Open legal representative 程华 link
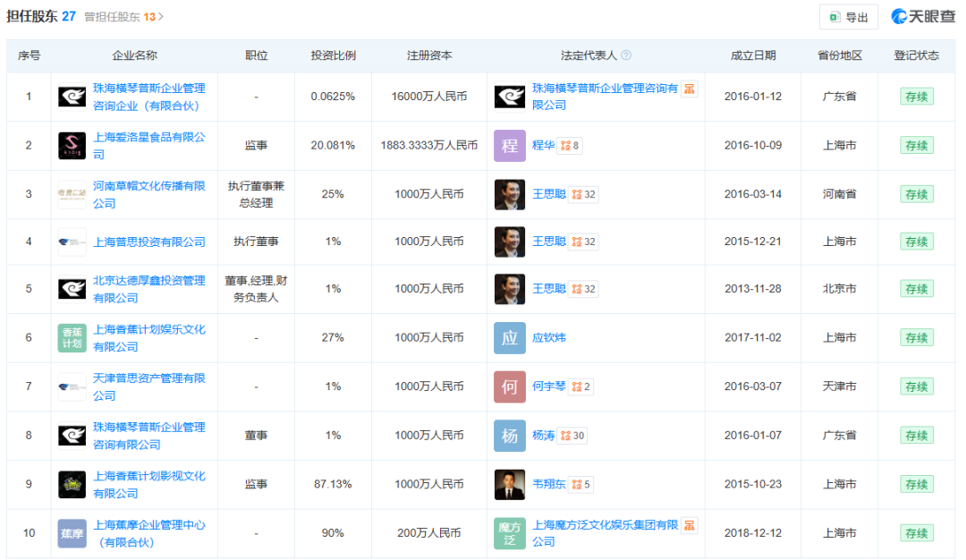 544,146
